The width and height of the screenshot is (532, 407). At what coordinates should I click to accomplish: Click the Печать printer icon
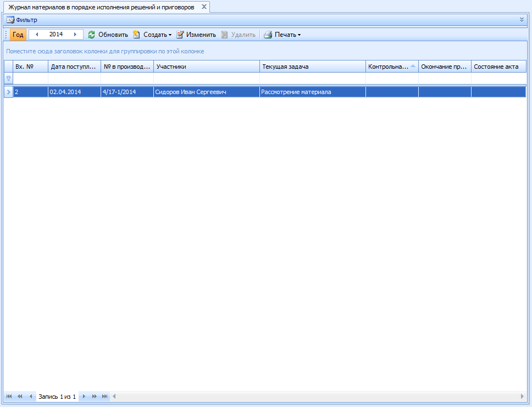click(x=268, y=35)
